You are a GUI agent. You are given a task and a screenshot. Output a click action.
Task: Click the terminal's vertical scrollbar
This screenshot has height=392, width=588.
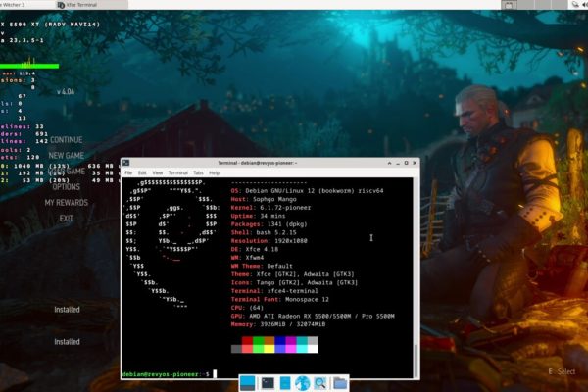[x=416, y=278]
